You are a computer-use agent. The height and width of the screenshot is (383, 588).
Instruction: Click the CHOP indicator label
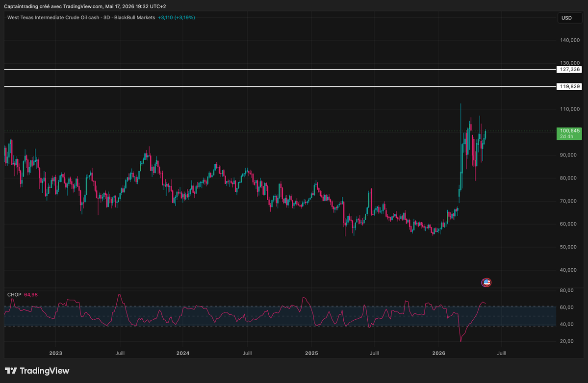click(x=14, y=294)
